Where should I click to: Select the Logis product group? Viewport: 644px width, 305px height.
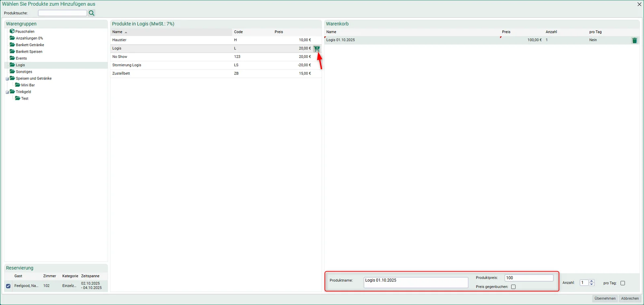56,65
